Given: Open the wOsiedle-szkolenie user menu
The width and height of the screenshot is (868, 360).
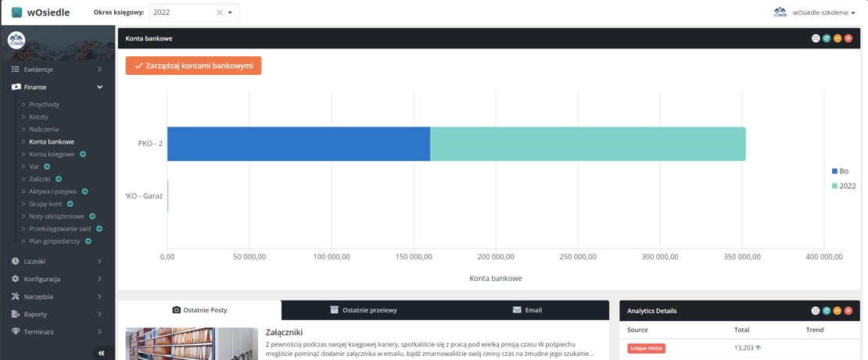Looking at the screenshot, I should [822, 12].
